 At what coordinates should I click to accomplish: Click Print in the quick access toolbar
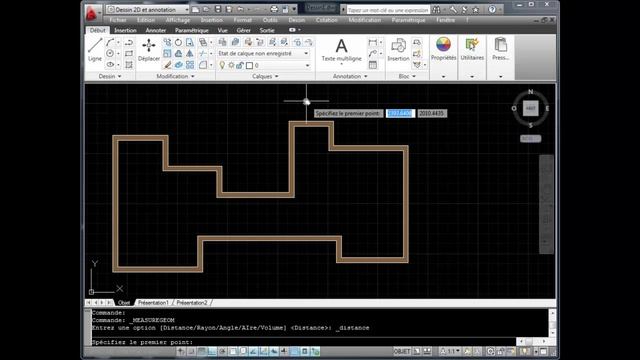point(274,9)
